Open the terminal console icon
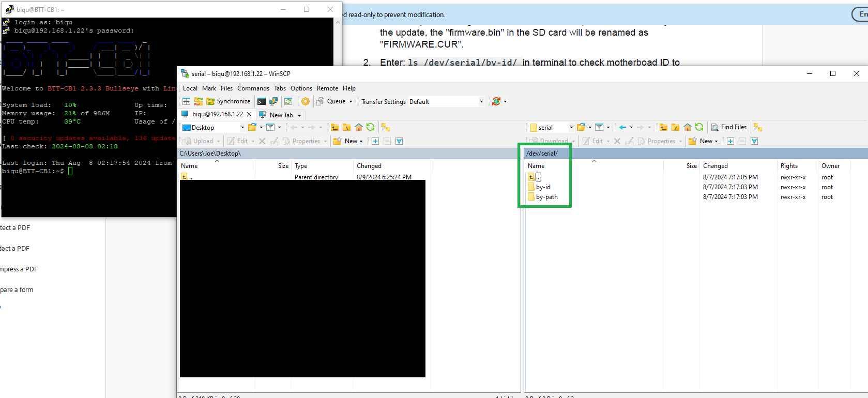Viewport: 868px width, 398px height. 262,101
